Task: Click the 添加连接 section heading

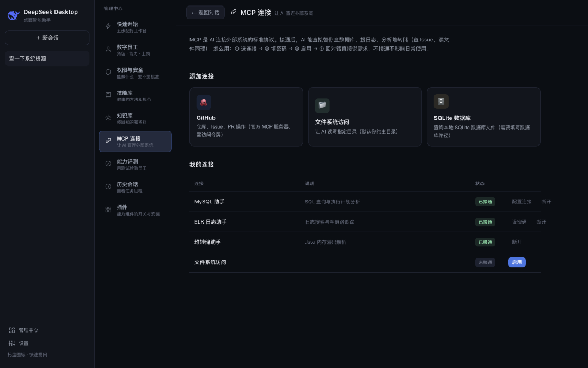Action: point(202,76)
